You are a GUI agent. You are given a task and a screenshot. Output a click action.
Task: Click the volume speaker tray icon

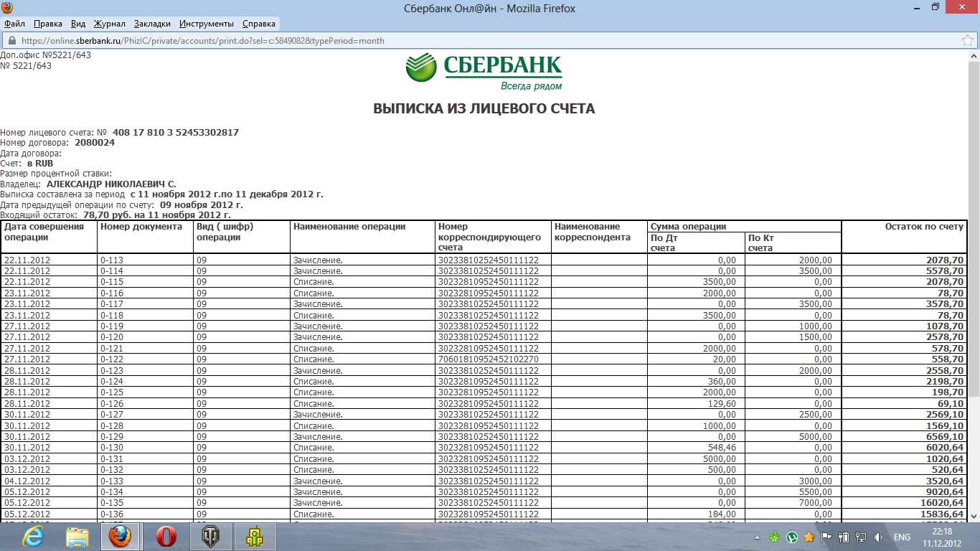point(879,537)
